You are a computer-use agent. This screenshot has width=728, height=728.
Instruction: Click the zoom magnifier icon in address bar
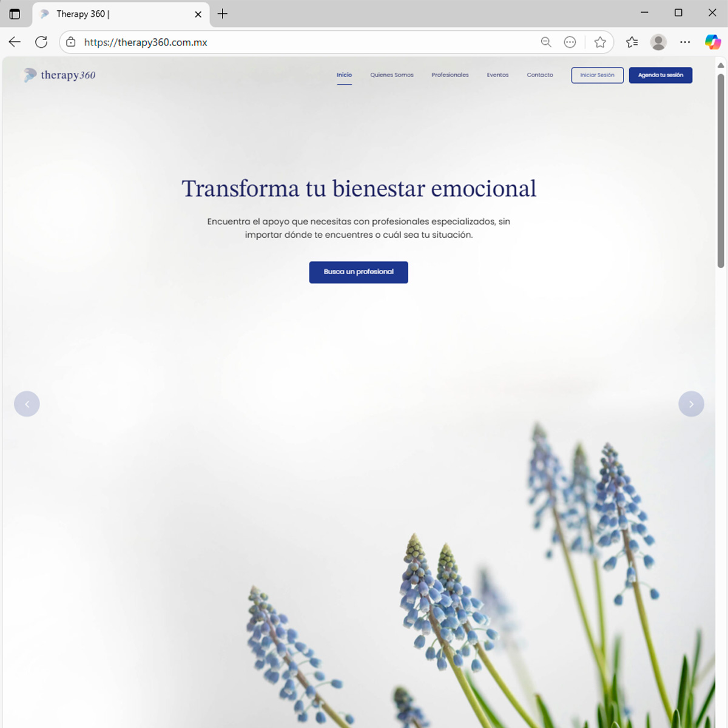tap(546, 42)
